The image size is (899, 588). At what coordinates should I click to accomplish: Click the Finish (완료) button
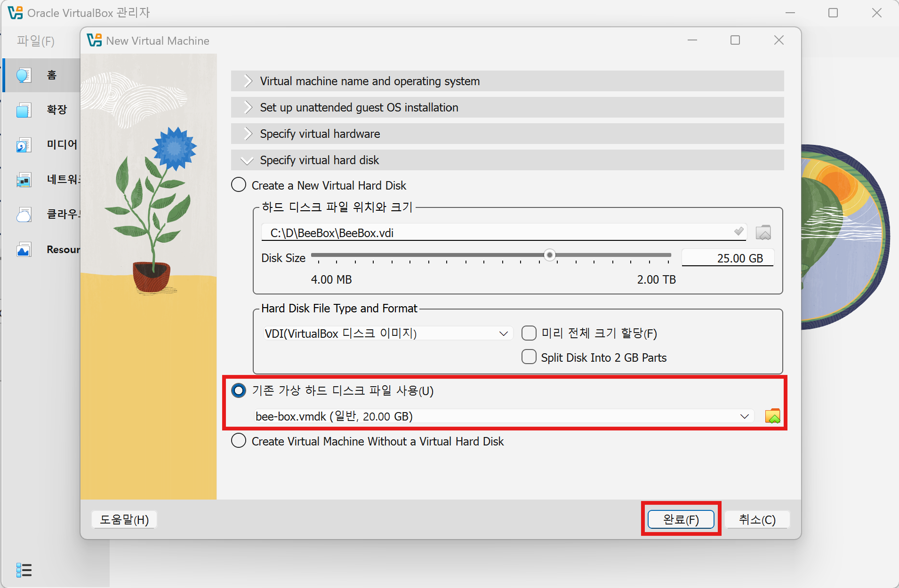(681, 519)
